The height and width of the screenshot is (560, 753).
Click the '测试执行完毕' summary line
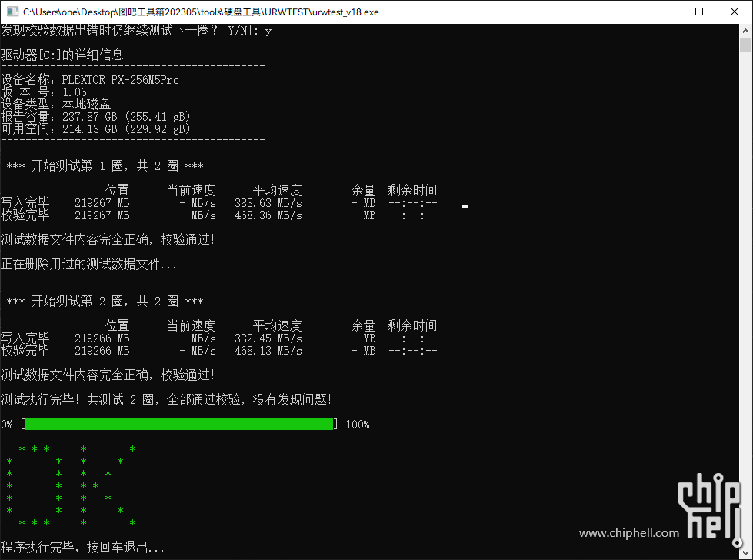coord(166,399)
